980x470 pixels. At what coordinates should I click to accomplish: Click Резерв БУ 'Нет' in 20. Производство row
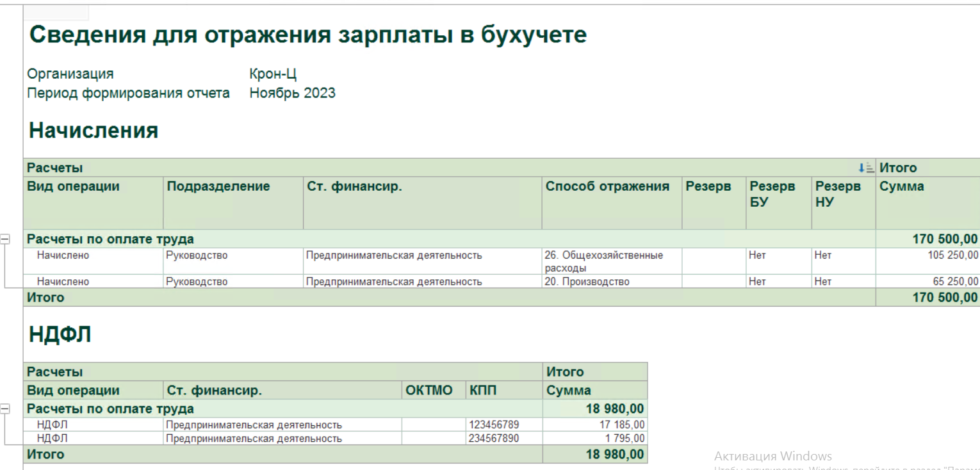click(x=757, y=281)
